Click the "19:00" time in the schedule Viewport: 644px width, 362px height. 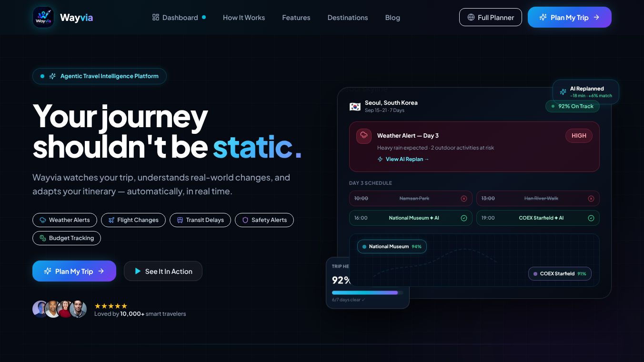click(488, 218)
